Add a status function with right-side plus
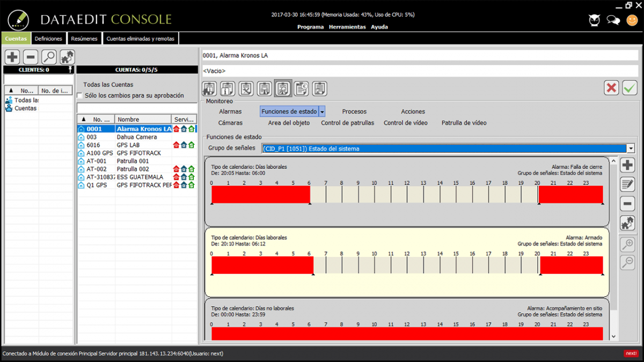The width and height of the screenshot is (644, 362). click(x=627, y=165)
